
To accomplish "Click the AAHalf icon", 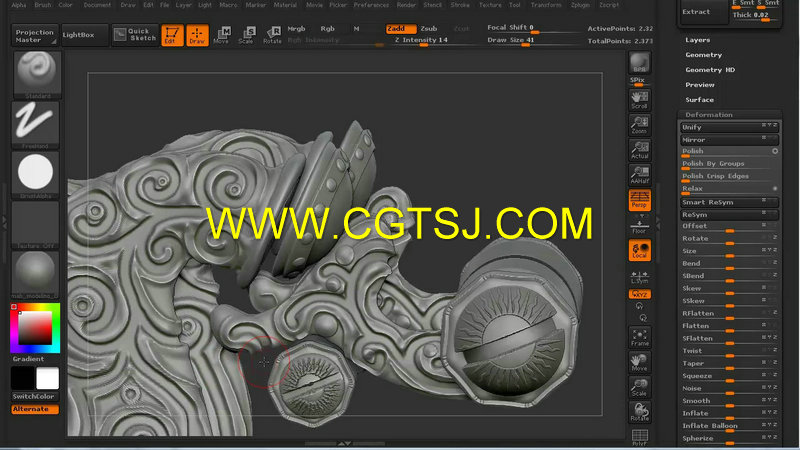I will (639, 175).
